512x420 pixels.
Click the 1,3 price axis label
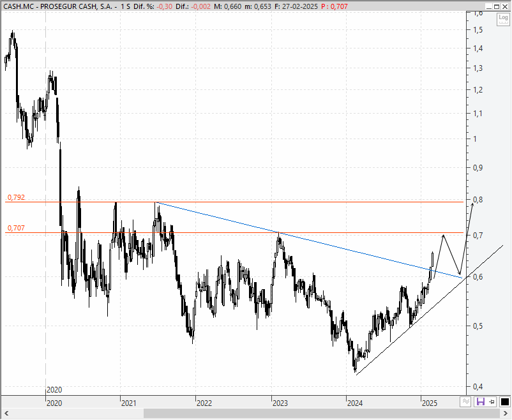478,68
